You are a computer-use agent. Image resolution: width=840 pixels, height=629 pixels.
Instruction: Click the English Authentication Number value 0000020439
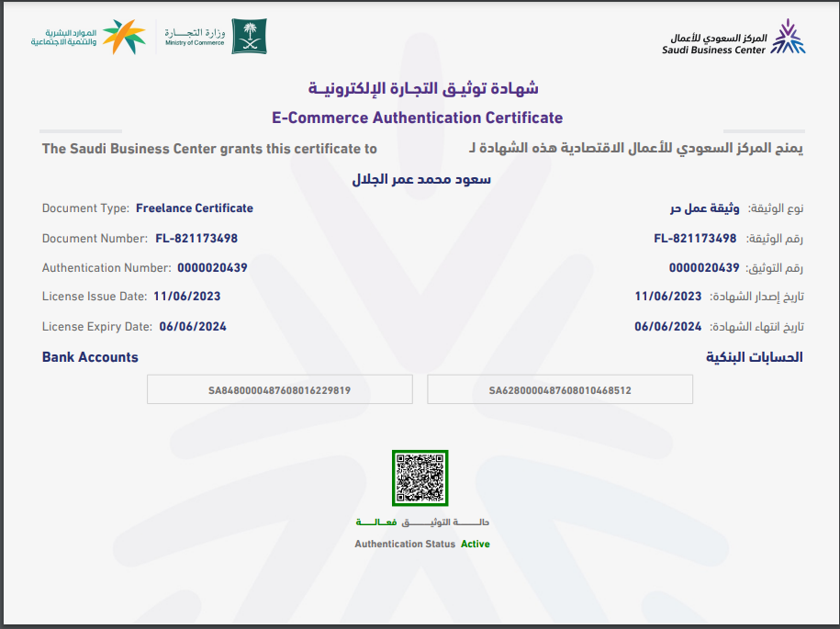(x=212, y=268)
